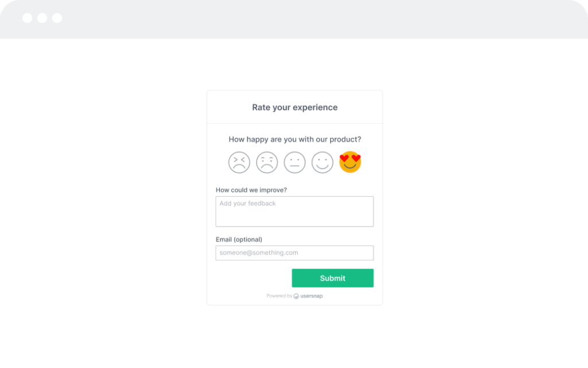Click the How happy are you question
Screen dimensions: 588x368
[x=295, y=139]
